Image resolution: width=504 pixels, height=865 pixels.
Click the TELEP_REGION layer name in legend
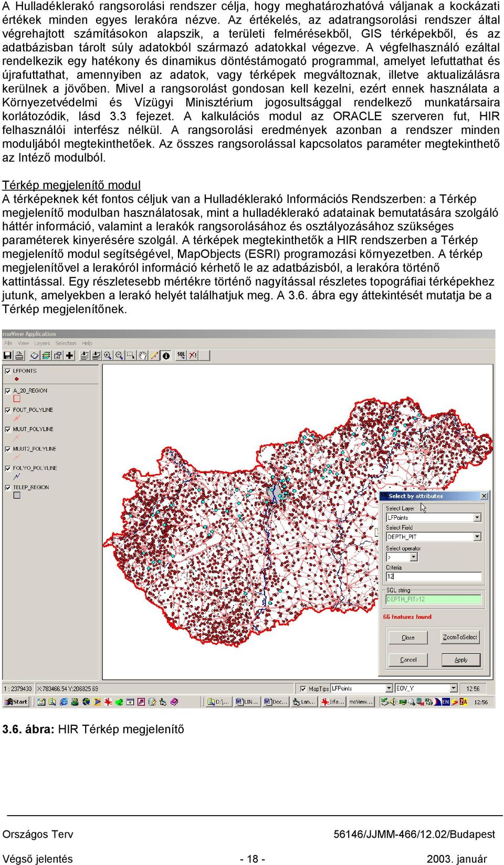(31, 487)
